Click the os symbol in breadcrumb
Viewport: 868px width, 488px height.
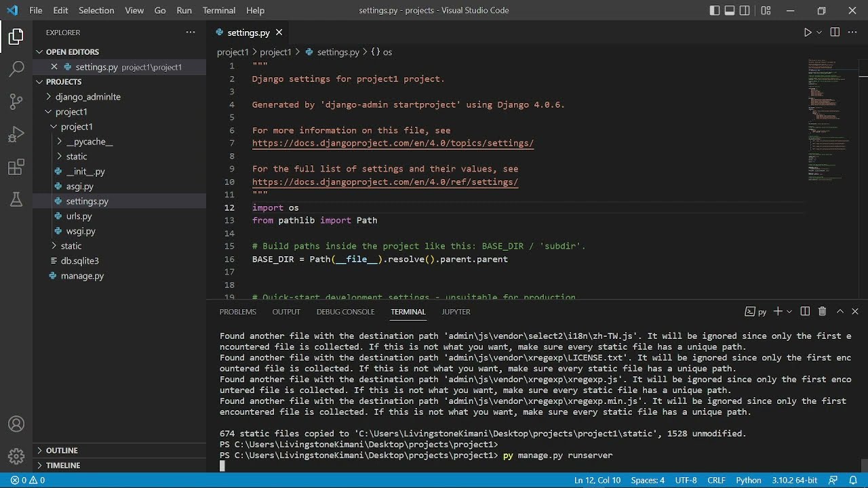click(382, 52)
